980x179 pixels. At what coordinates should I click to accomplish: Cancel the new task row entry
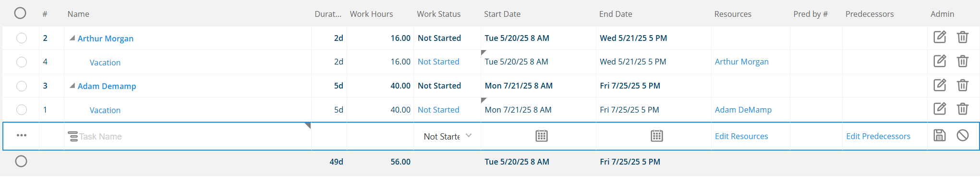962,135
